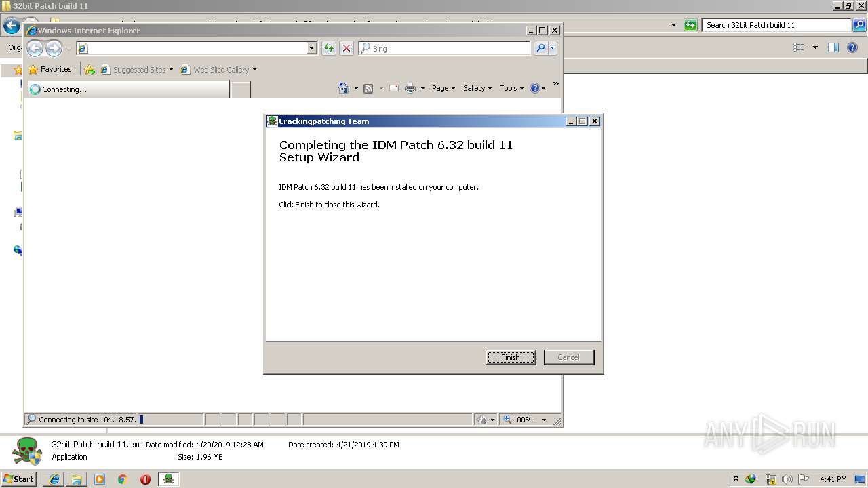Open Windows Media Player from the taskbar

pos(100,479)
